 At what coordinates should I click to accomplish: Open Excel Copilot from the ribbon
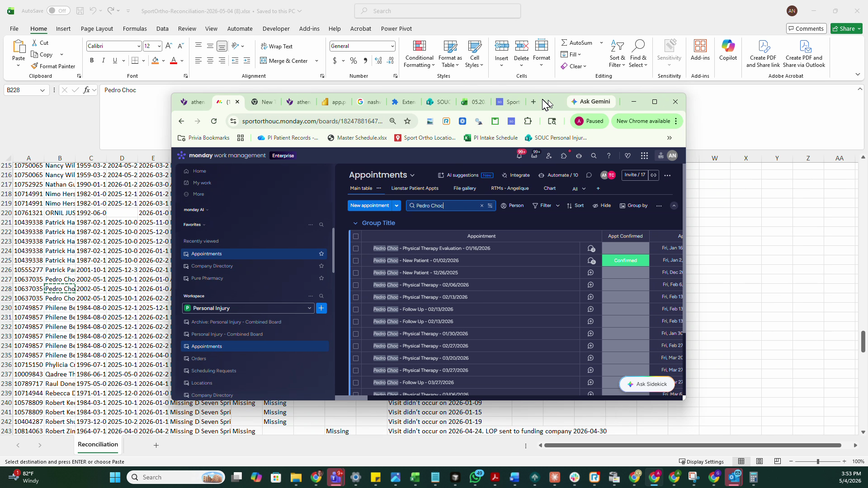728,50
